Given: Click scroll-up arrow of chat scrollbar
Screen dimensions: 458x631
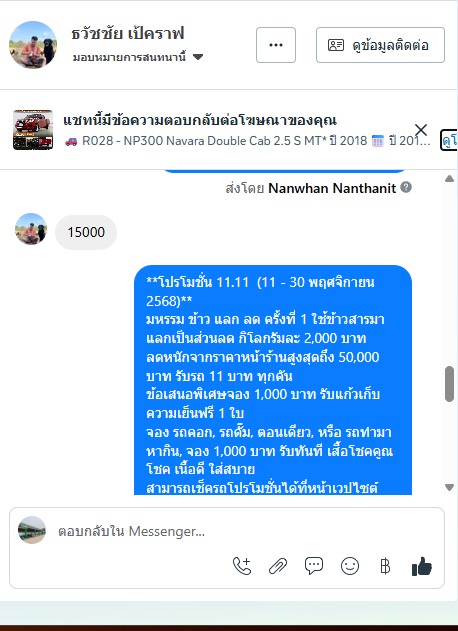Looking at the screenshot, I should point(450,179).
